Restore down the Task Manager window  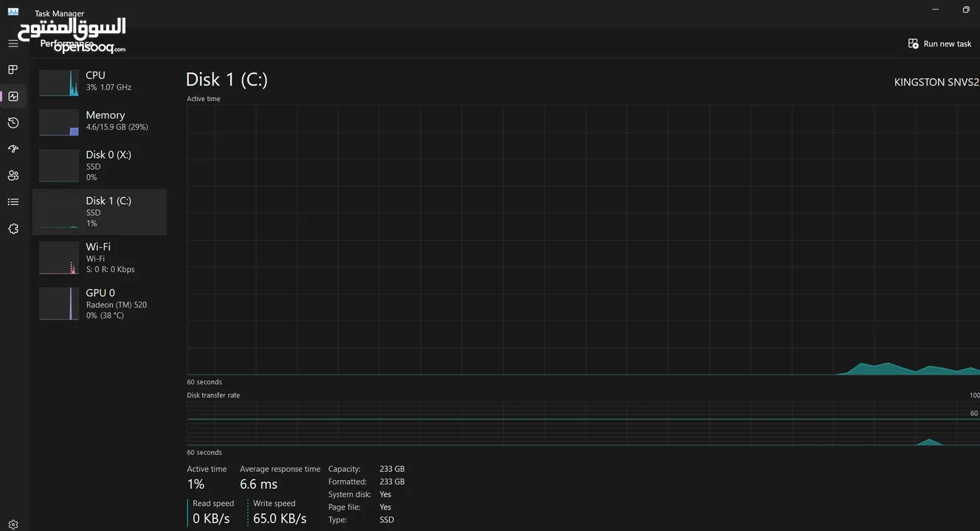965,10
